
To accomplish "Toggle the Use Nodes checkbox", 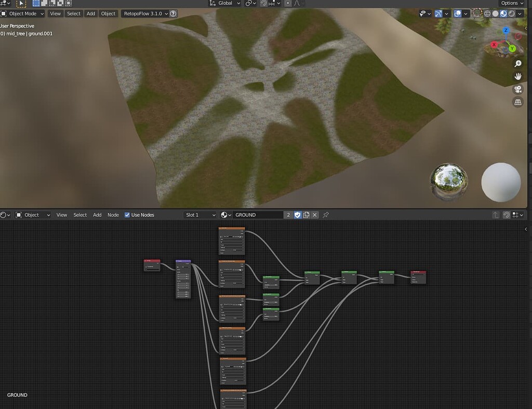I will 126,214.
